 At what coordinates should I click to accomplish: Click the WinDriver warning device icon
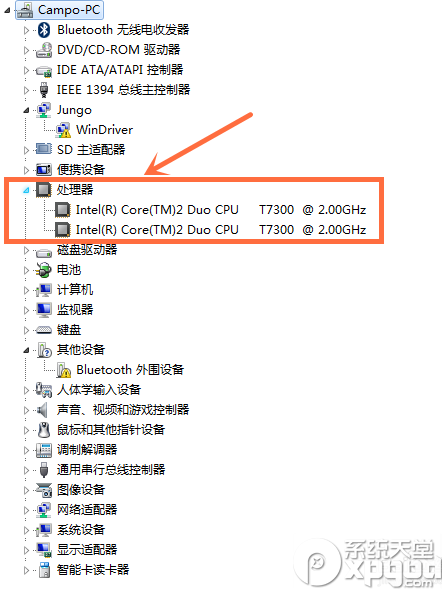point(63,130)
